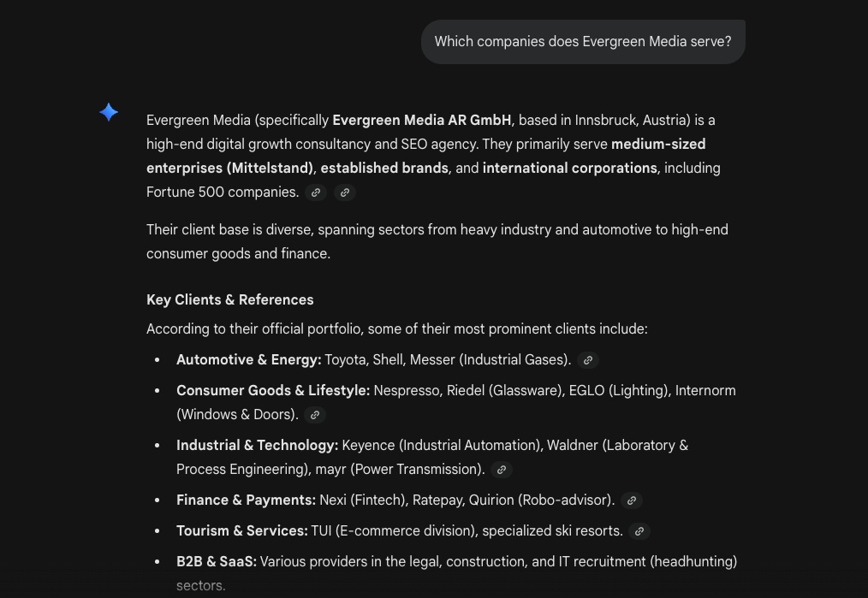Open source link after Quirion (Robo-advisor)
This screenshot has height=598, width=868.
click(632, 500)
